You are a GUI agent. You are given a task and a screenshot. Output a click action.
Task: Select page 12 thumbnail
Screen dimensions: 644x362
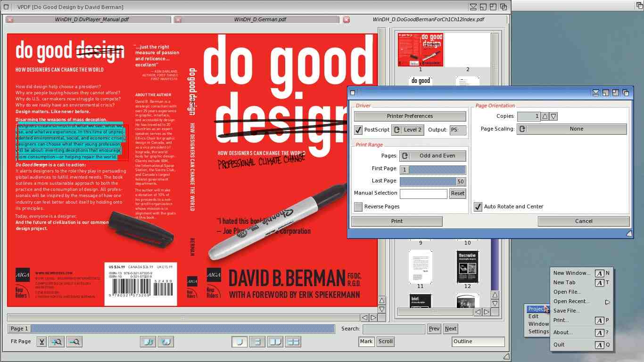pos(468,267)
